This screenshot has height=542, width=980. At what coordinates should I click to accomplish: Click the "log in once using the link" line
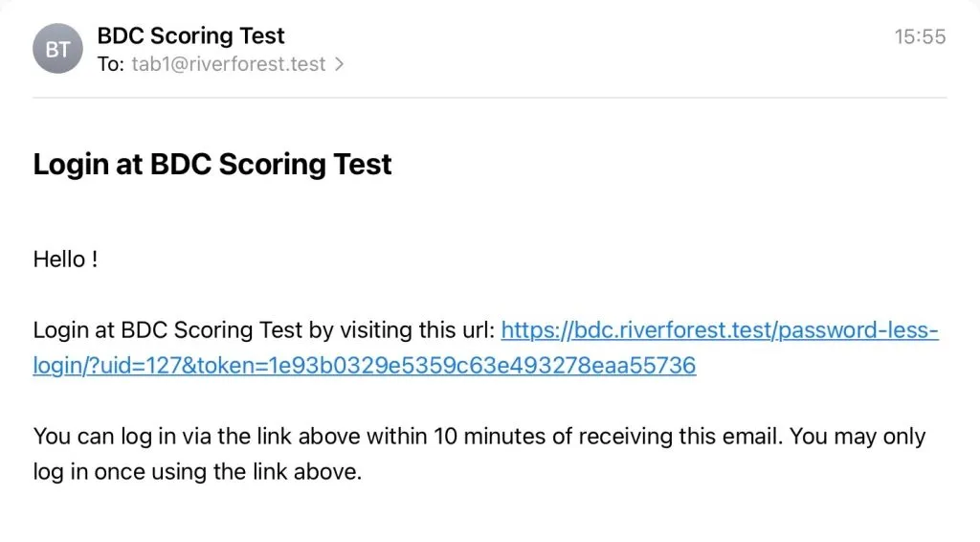(x=197, y=472)
